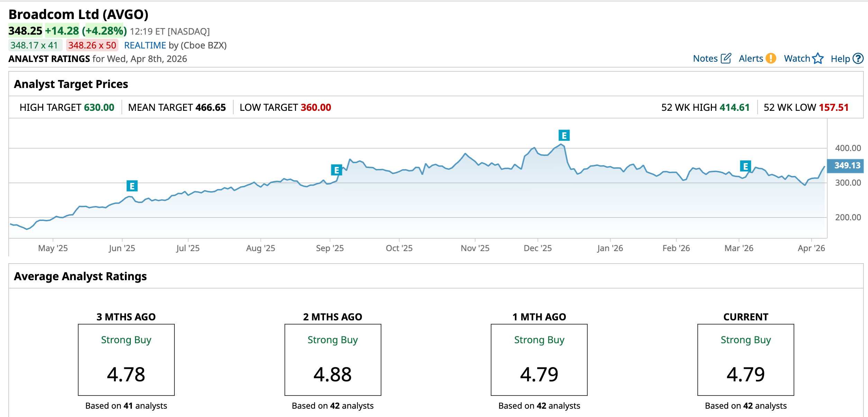Image resolution: width=868 pixels, height=417 pixels.
Task: Open the Notes text link
Action: coord(705,59)
